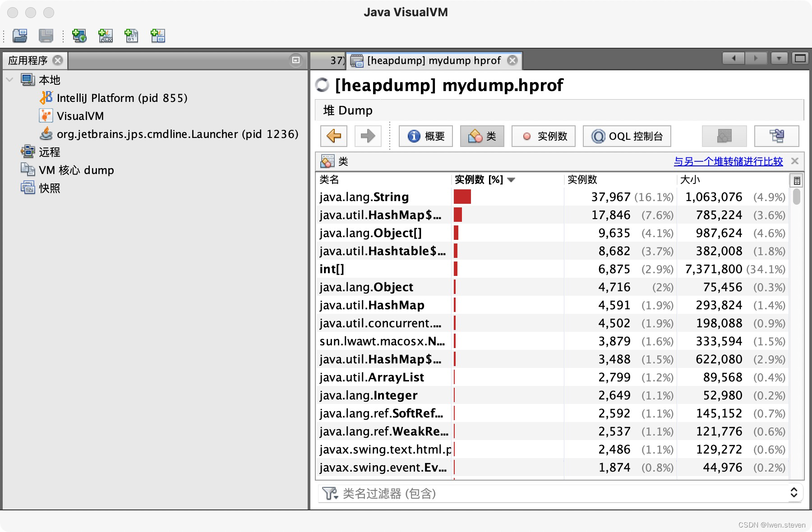Image resolution: width=812 pixels, height=532 pixels.
Task: Collapse the 本地 tree node
Action: point(10,80)
